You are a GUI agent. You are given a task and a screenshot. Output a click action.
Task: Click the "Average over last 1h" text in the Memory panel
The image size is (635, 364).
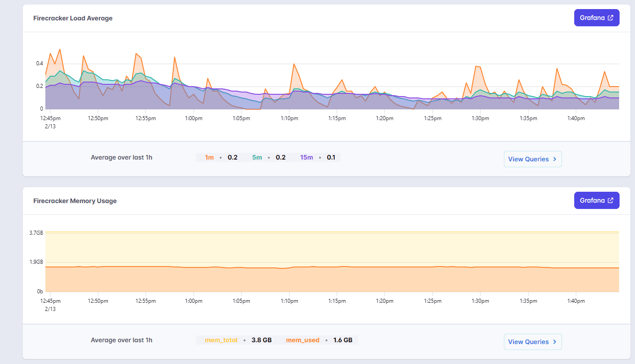[x=122, y=340]
